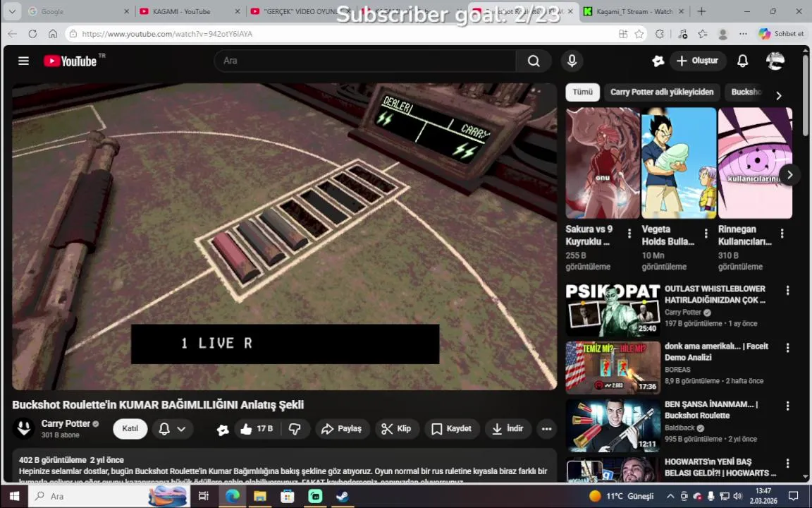Go to the YouTube home logo
This screenshot has width=812, height=508.
click(70, 61)
